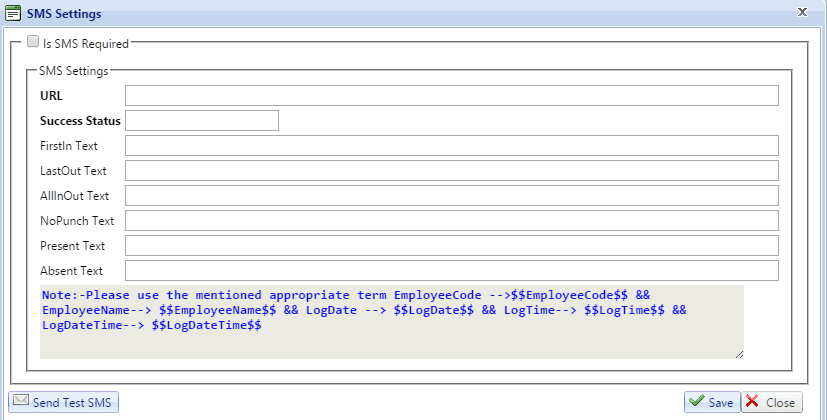Screen dimensions: 827x420
Task: Click the 'URL' label
Action: tap(51, 96)
